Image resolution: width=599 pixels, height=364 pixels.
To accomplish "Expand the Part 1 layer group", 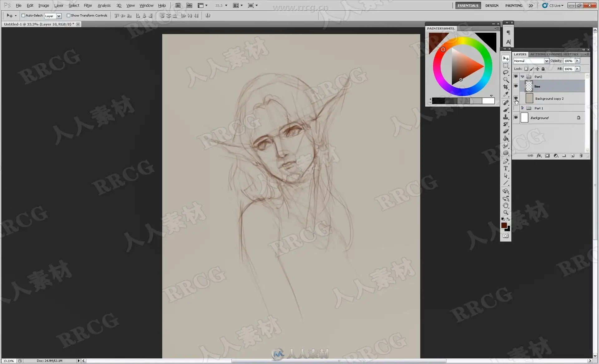I will pos(522,108).
